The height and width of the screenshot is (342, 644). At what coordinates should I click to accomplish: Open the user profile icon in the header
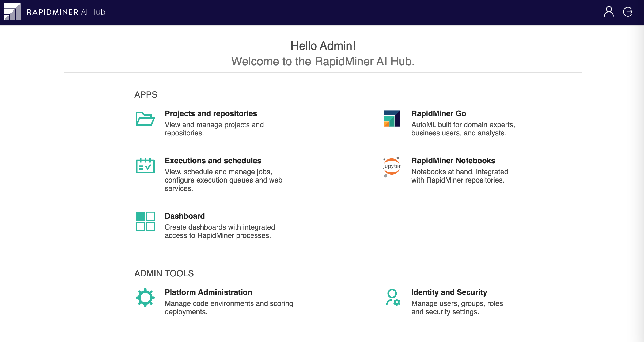tap(609, 12)
